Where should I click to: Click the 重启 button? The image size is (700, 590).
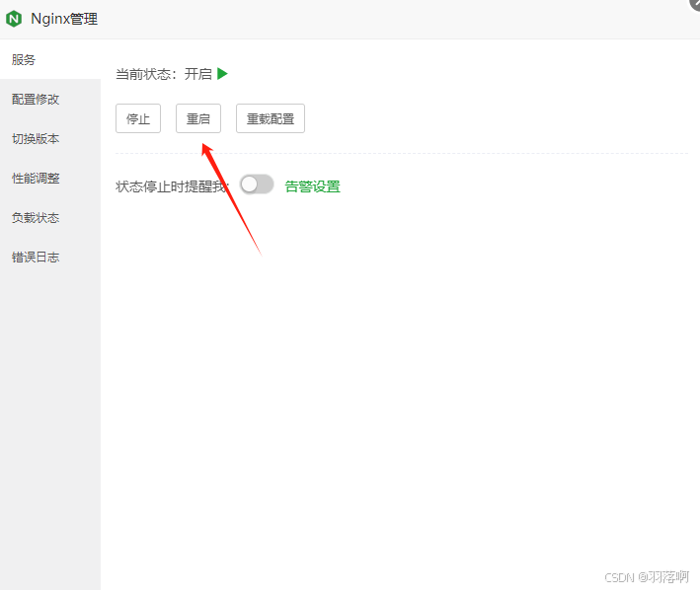pos(198,118)
